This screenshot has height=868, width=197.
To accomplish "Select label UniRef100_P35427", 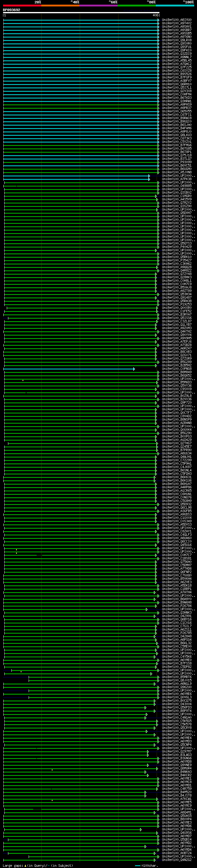I will coord(177,260).
